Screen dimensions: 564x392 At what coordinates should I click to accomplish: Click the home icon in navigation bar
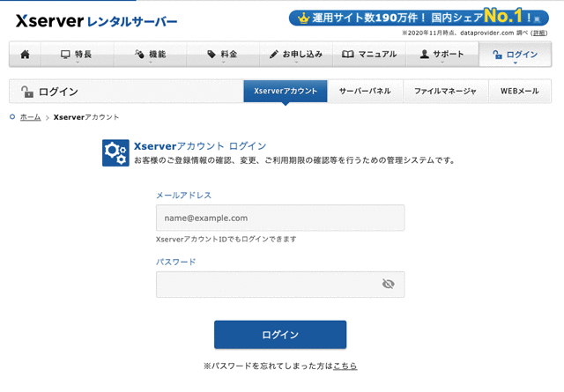pyautogui.click(x=26, y=55)
